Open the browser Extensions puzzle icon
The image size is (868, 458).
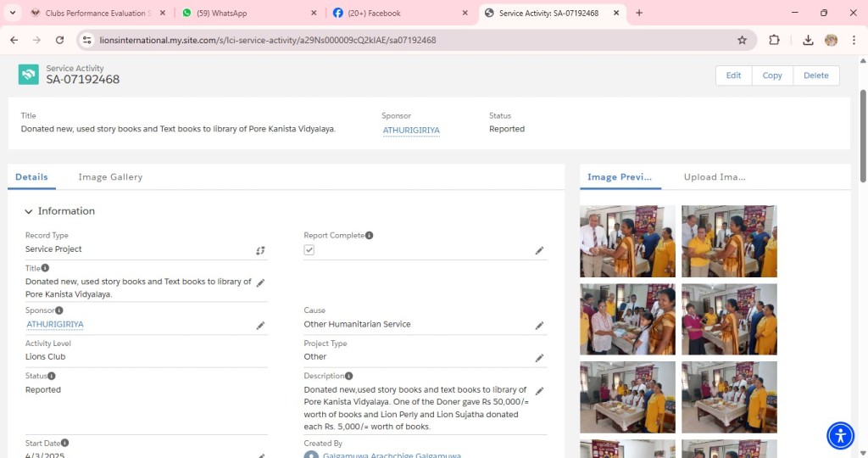(774, 40)
